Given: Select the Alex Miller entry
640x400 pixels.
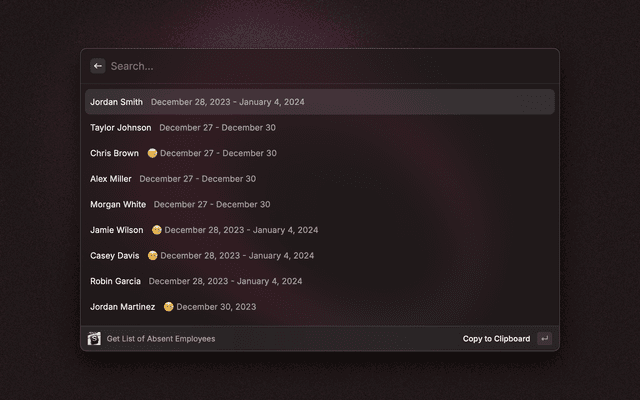Looking at the screenshot, I should click(111, 179).
